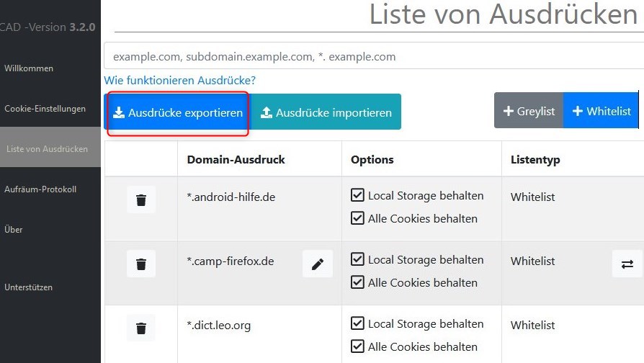The height and width of the screenshot is (363, 644).
Task: Click the upload icon for importing expressions
Action: click(x=267, y=113)
